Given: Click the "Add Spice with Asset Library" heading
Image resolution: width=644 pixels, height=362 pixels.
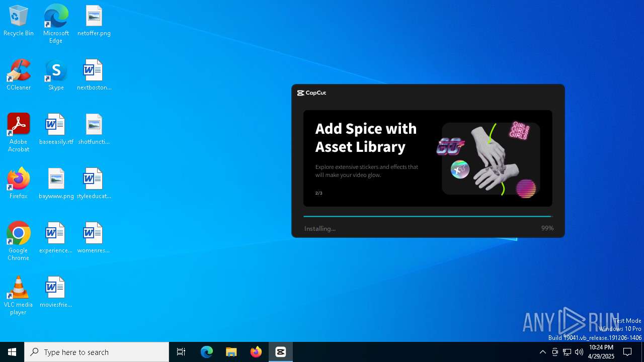Looking at the screenshot, I should (x=366, y=137).
